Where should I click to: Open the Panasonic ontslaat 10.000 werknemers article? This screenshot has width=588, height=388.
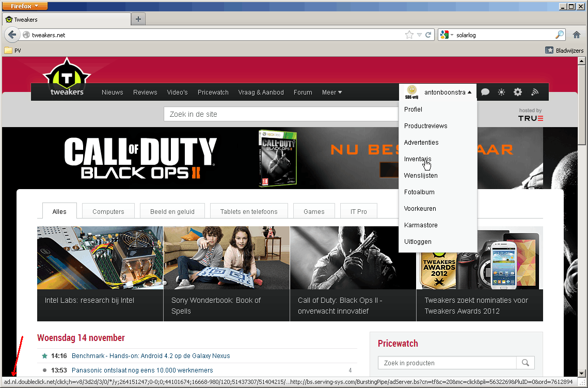click(x=142, y=370)
